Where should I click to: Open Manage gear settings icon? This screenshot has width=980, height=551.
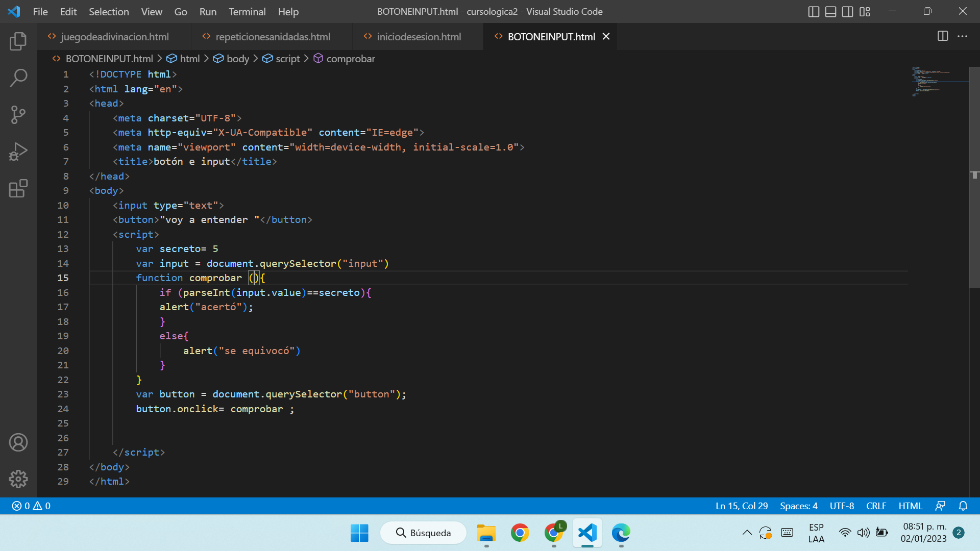[18, 479]
